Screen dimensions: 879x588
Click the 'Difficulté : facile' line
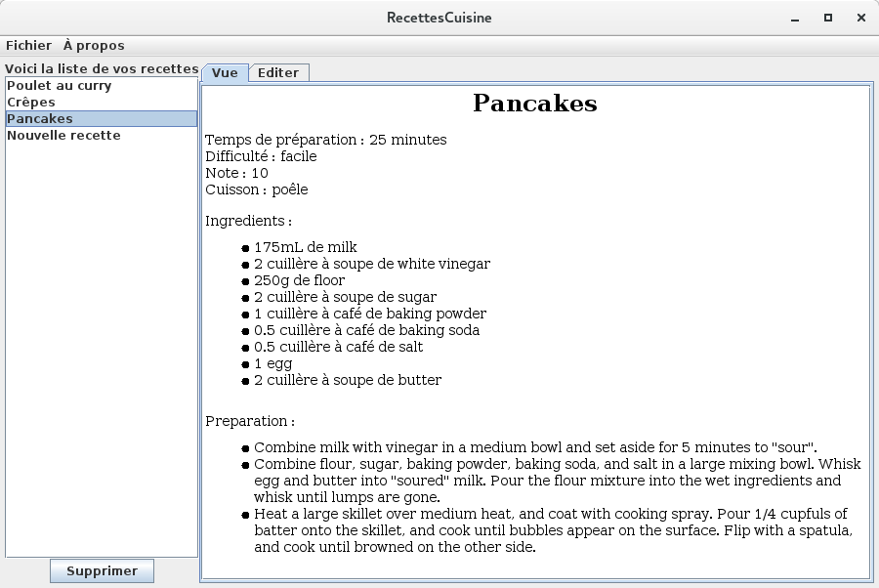pos(261,156)
